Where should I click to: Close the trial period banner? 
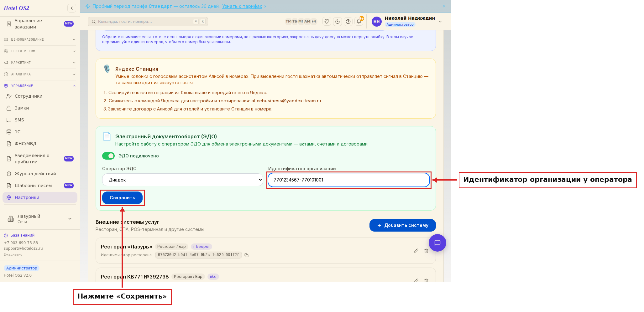(x=444, y=6)
